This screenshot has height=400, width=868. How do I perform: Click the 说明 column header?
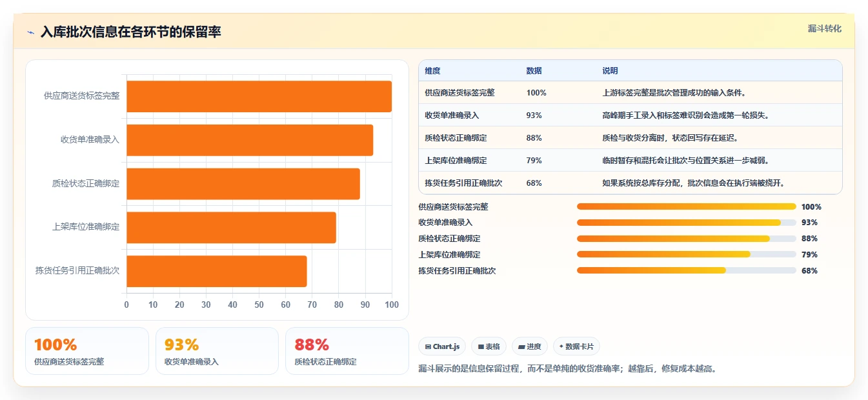[x=610, y=71]
